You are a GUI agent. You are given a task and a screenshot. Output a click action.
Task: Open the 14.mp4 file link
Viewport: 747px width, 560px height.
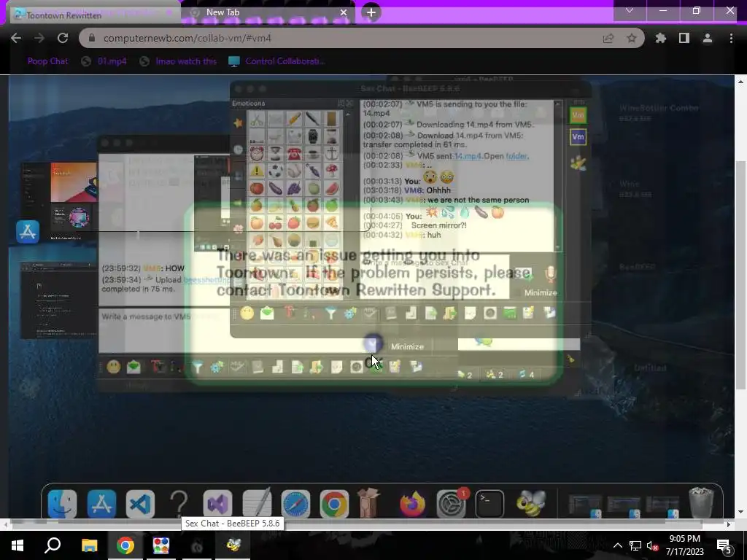tap(468, 156)
